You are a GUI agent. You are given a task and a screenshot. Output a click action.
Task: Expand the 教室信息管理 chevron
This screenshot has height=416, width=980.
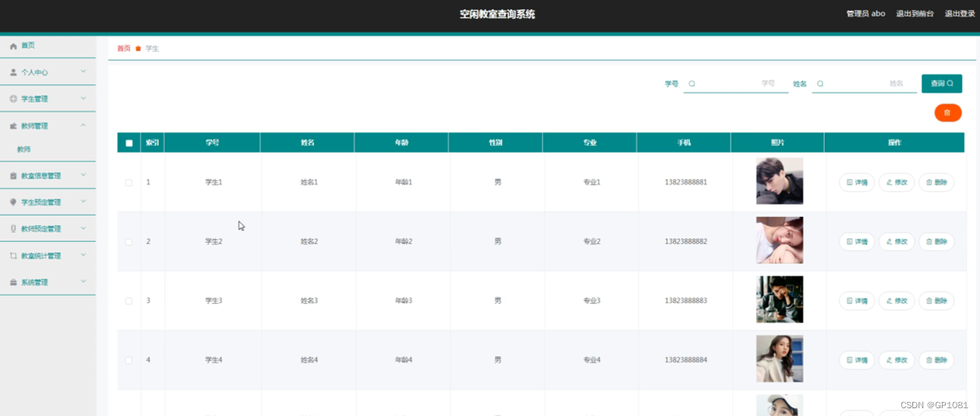pos(83,175)
